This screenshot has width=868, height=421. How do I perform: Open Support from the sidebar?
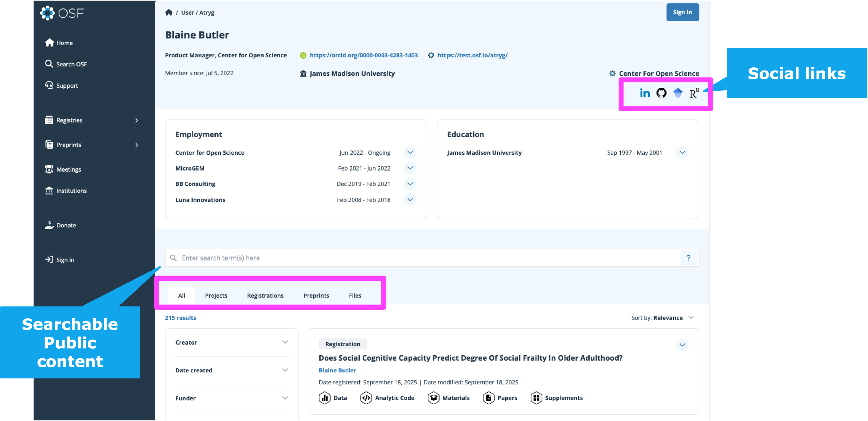pyautogui.click(x=67, y=86)
